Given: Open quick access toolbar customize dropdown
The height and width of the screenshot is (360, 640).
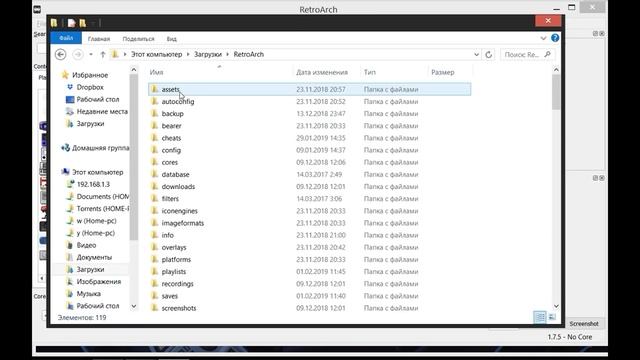Looking at the screenshot, I should click(x=93, y=23).
